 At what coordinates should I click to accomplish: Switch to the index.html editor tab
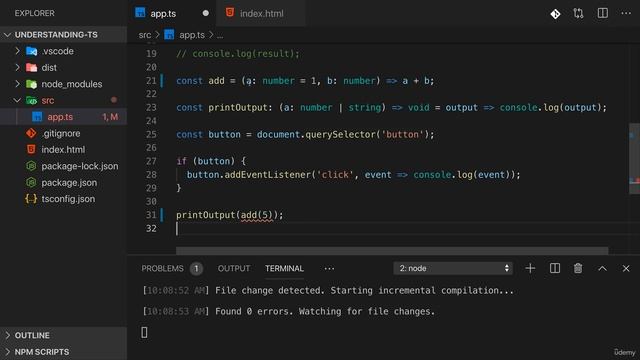tap(261, 13)
